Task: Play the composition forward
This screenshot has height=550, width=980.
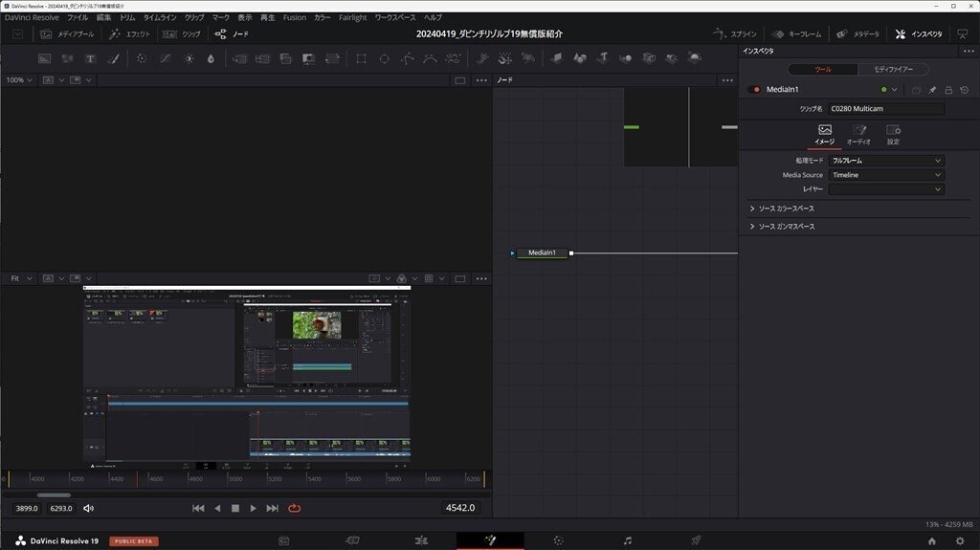Action: coord(253,509)
